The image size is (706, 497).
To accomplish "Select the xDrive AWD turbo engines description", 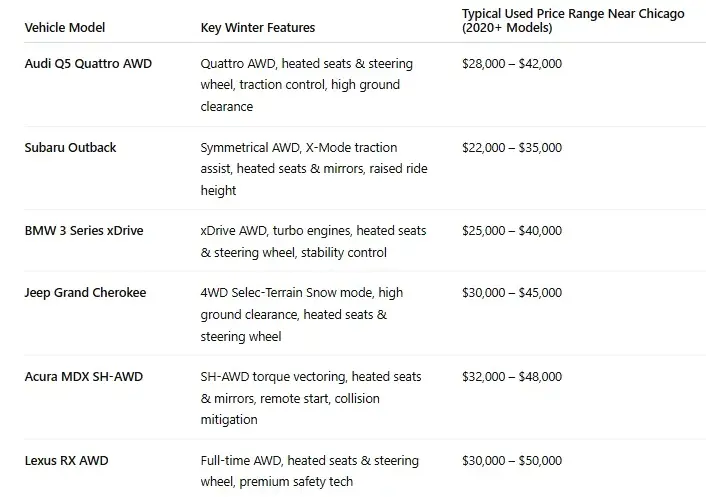I will [x=313, y=242].
